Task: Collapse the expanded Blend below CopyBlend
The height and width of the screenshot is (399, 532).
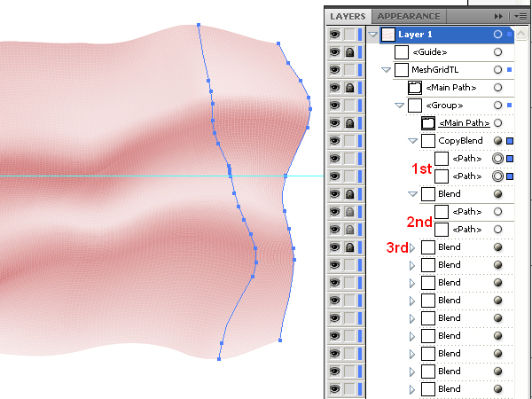Action: pos(412,194)
